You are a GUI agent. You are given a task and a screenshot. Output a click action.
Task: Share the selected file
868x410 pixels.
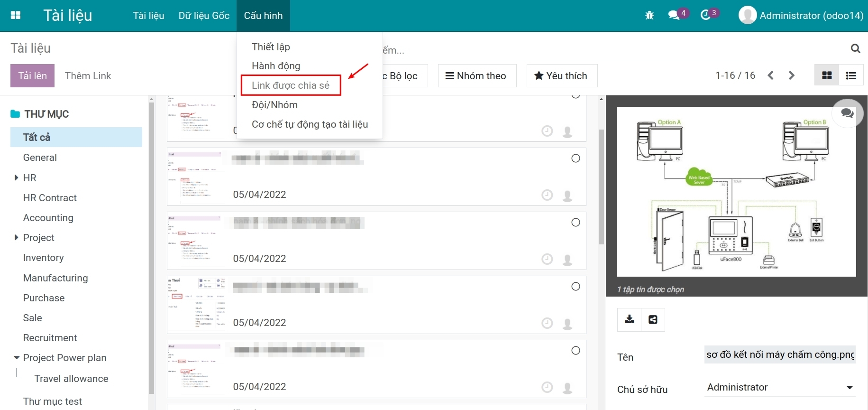tap(653, 319)
